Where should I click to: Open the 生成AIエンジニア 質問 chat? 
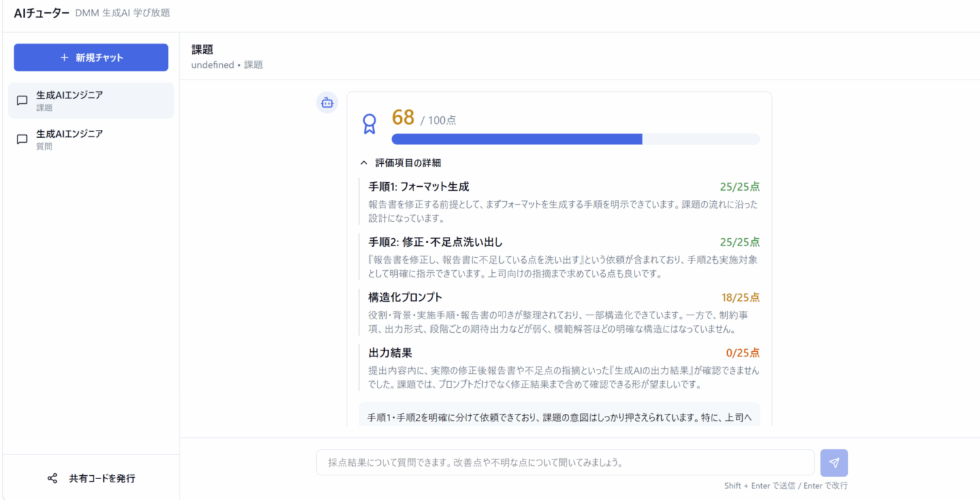click(x=91, y=139)
